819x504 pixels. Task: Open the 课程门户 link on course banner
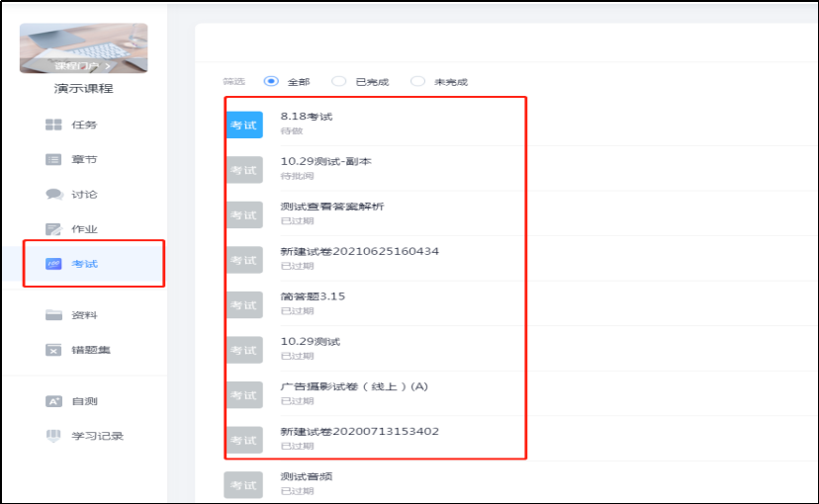click(x=83, y=65)
